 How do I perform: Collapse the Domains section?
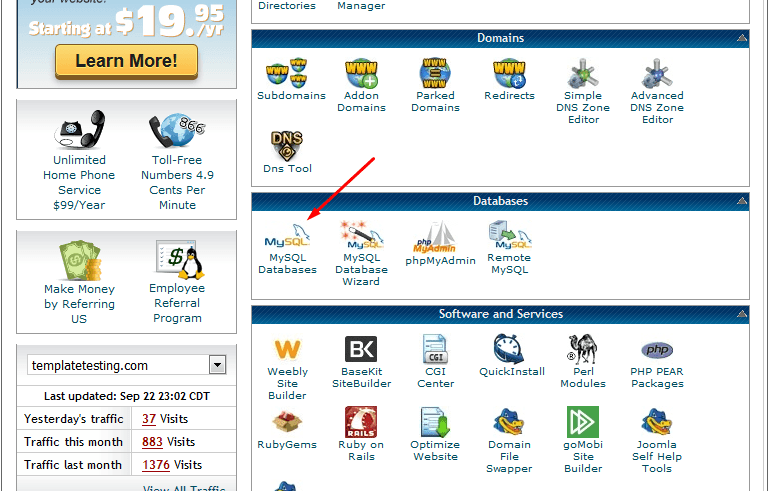point(741,38)
